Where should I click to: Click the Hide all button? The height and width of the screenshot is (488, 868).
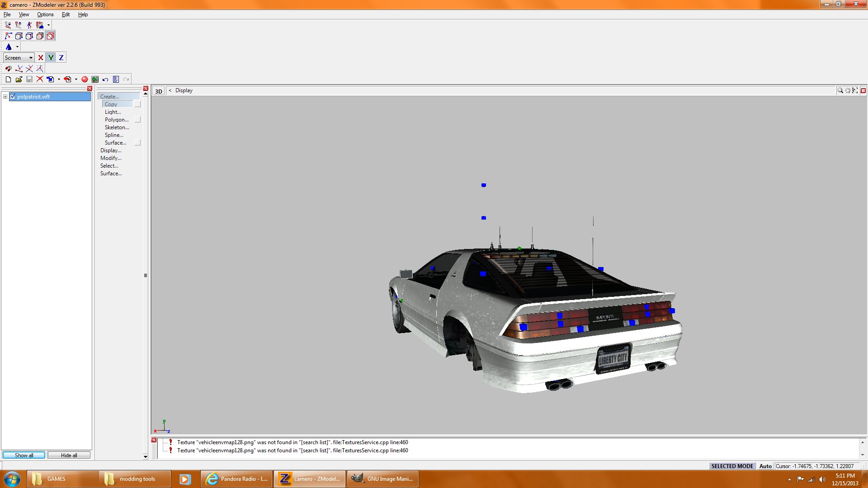click(69, 455)
